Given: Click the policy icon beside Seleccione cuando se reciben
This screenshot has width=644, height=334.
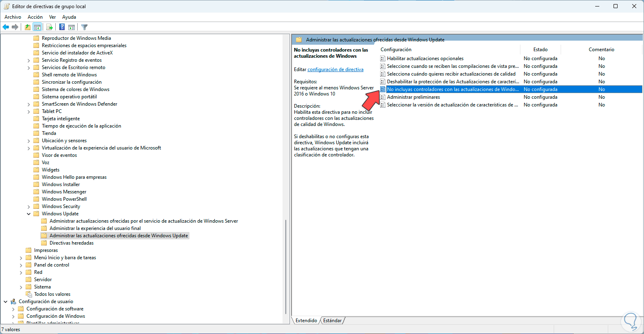Looking at the screenshot, I should coord(383,66).
